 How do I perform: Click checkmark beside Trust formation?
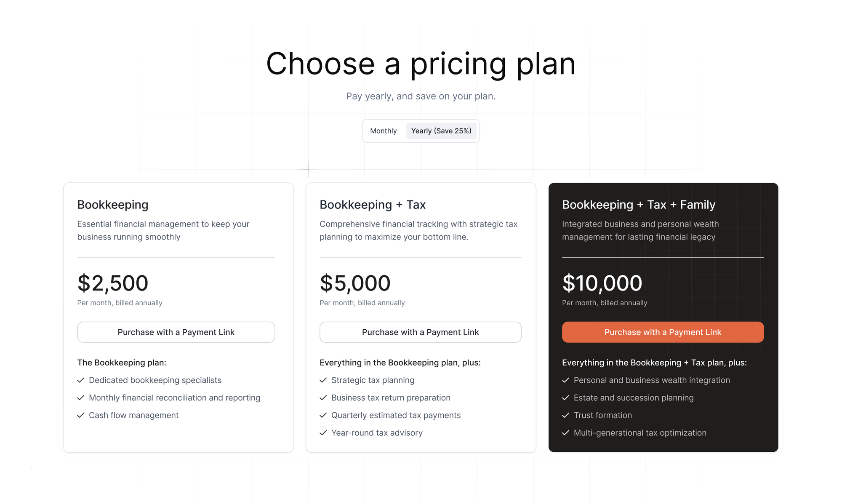pyautogui.click(x=566, y=415)
